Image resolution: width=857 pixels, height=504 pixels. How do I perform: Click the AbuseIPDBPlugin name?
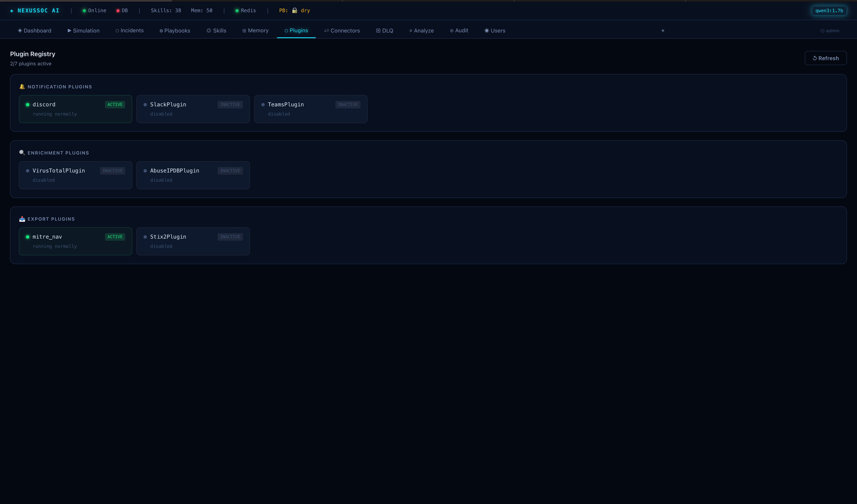[x=175, y=171]
